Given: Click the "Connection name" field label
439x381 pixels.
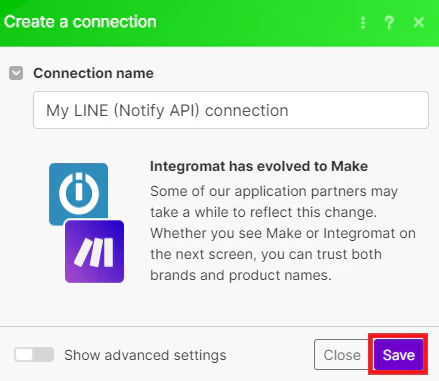Looking at the screenshot, I should click(93, 73).
